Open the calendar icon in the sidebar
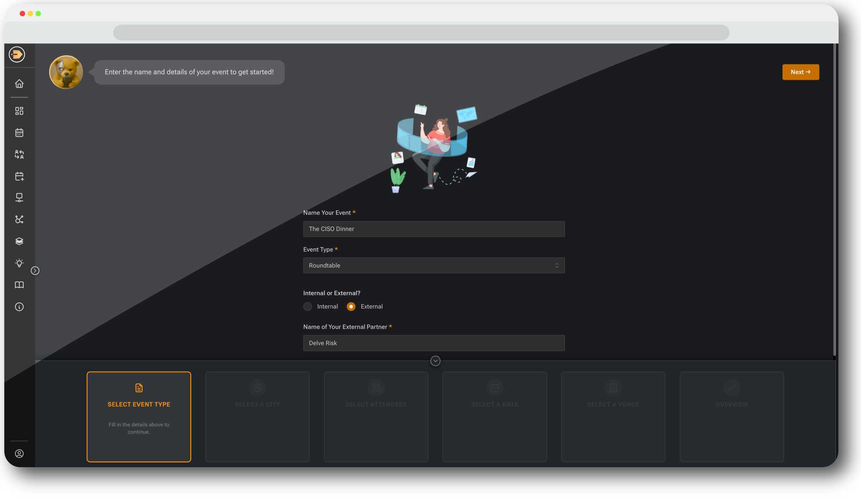Viewport: 861px width, 504px height. click(x=19, y=132)
